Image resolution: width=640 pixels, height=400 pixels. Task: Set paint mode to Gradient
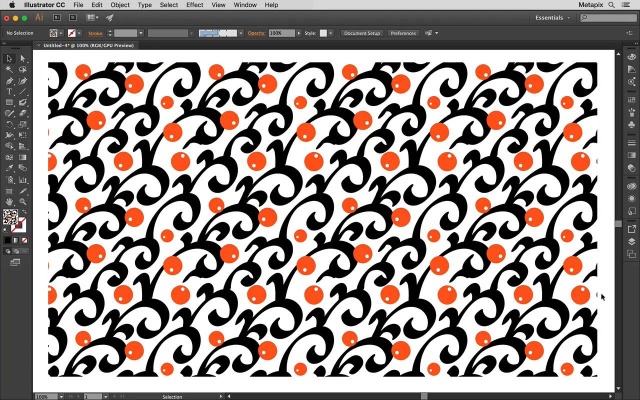pos(16,240)
